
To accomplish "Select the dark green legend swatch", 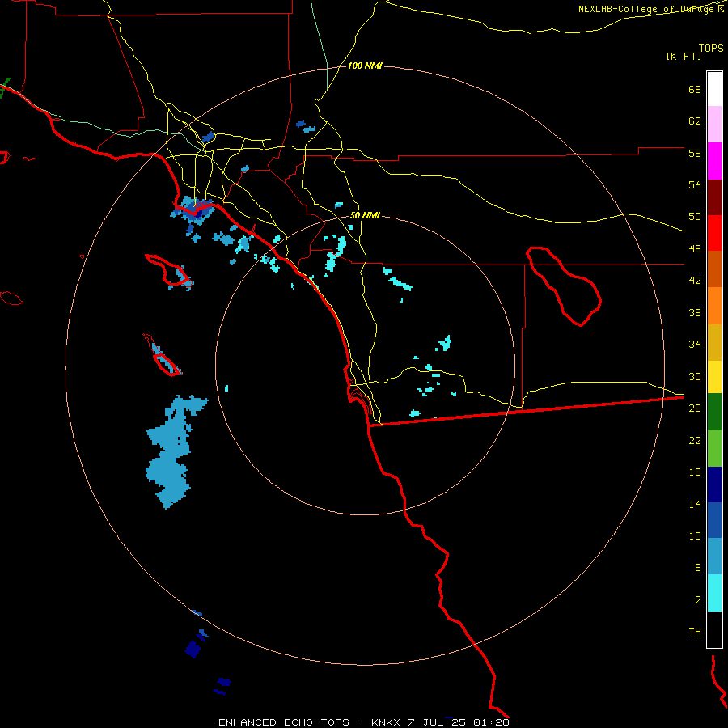I will point(714,412).
